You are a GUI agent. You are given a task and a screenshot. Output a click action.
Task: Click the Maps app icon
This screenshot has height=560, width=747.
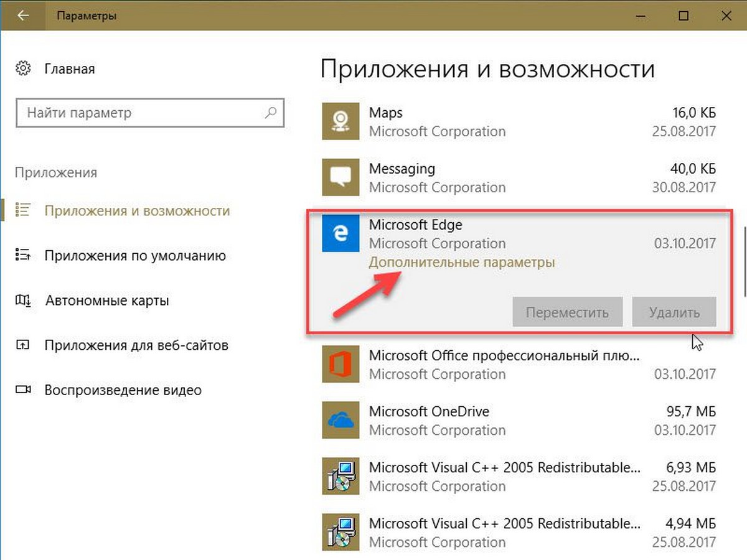click(x=340, y=121)
